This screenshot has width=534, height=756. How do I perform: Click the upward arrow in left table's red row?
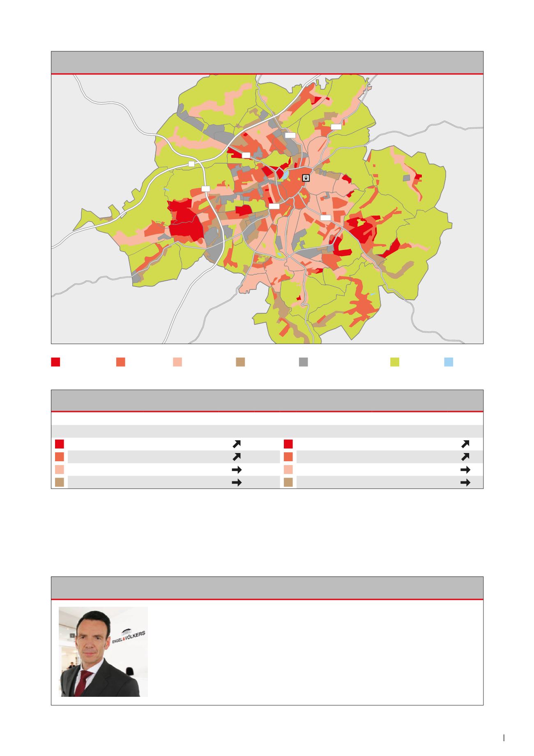(x=237, y=444)
